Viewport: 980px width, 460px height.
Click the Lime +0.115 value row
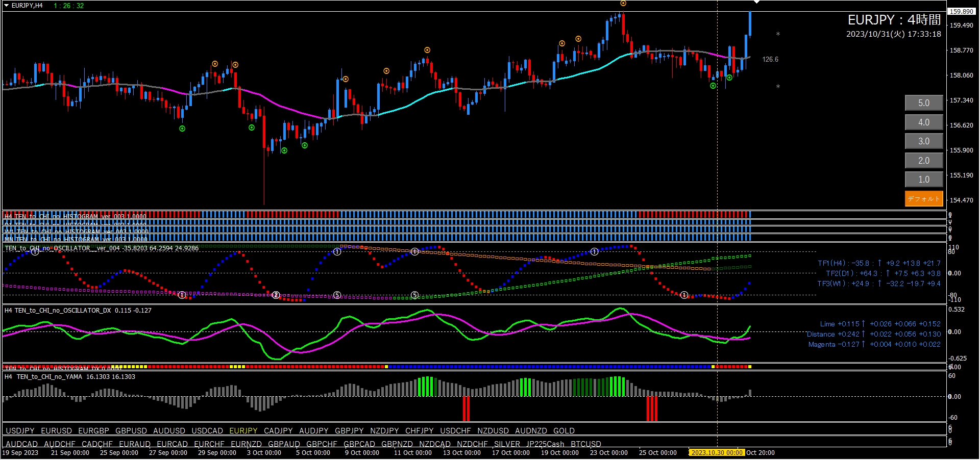(x=880, y=324)
